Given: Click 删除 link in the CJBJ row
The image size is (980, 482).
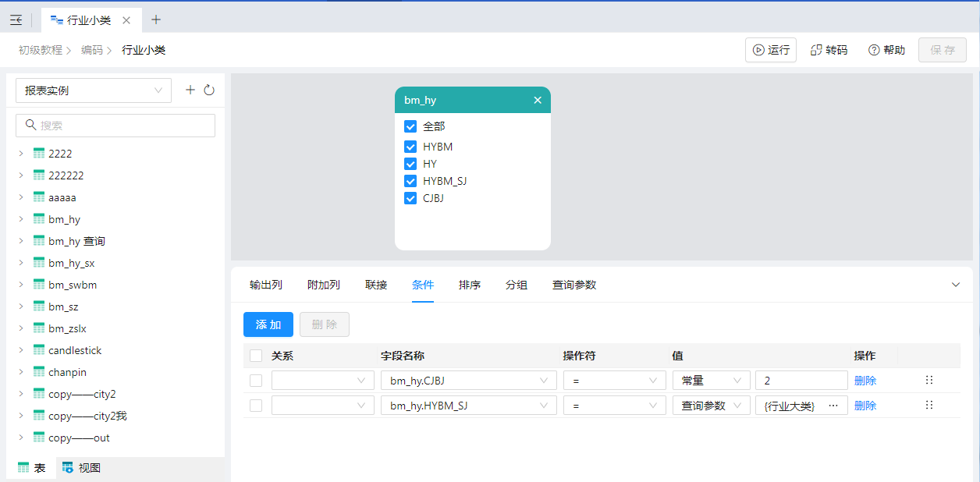Looking at the screenshot, I should coord(865,381).
